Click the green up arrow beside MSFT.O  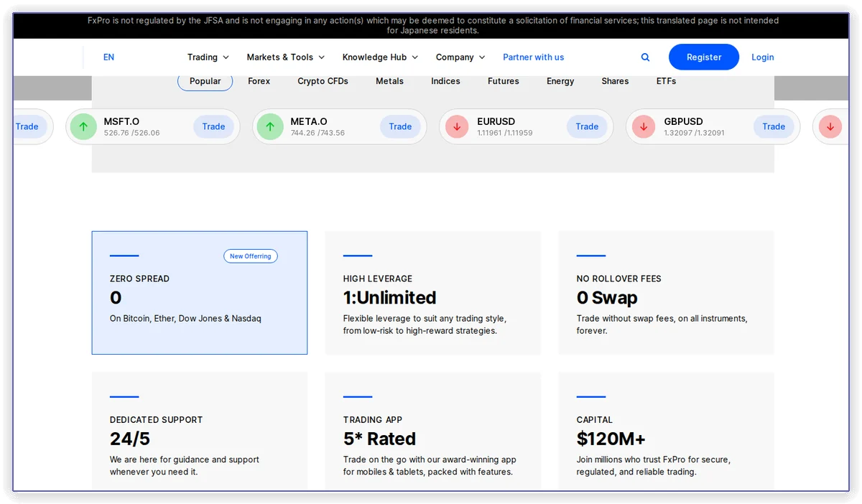point(83,126)
